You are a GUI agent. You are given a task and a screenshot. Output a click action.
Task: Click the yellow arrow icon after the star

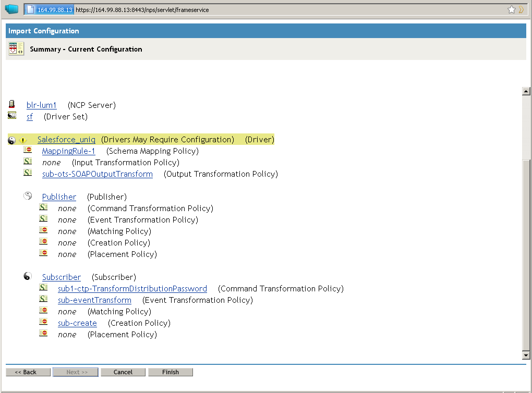point(521,10)
